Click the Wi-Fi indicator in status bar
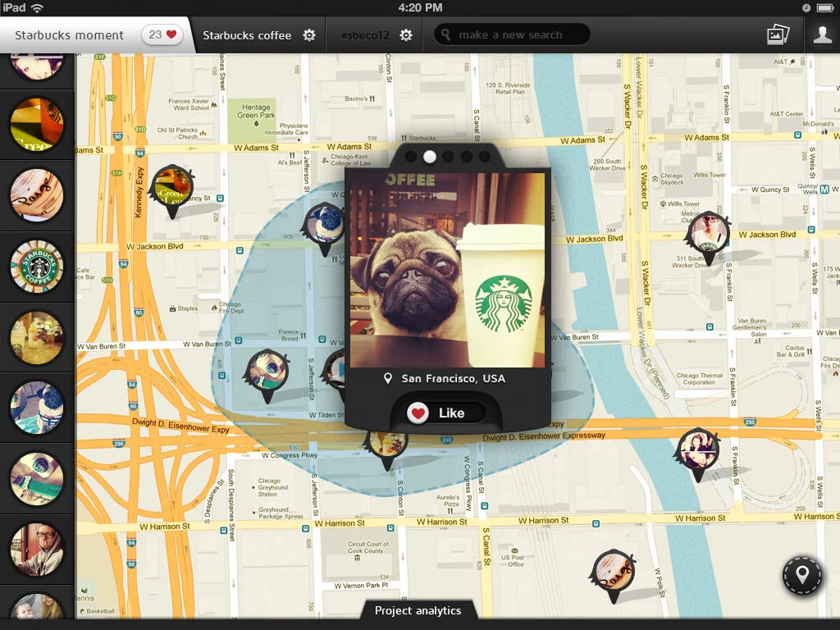Screen dimensions: 840x630 pyautogui.click(x=38, y=7)
